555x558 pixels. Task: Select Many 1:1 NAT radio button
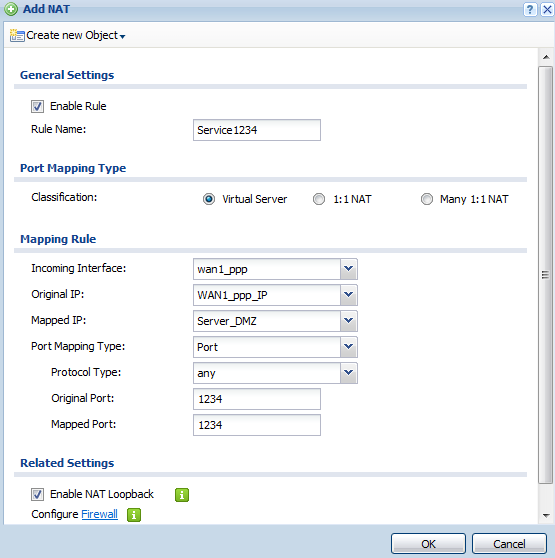427,199
